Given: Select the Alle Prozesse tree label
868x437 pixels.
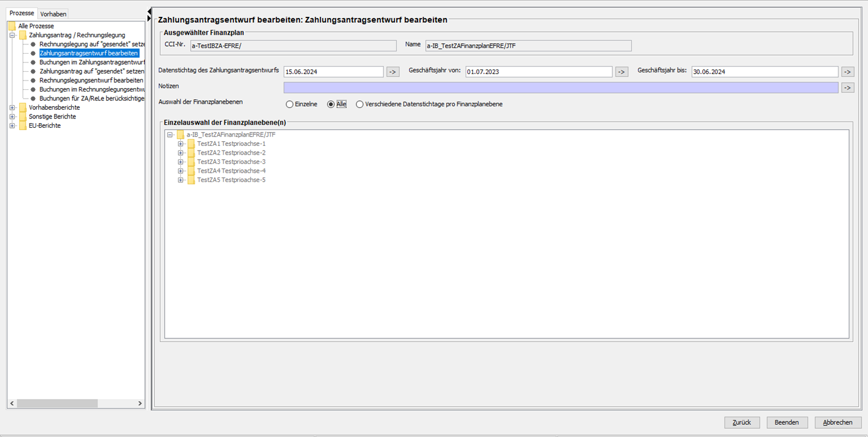Looking at the screenshot, I should pos(36,26).
